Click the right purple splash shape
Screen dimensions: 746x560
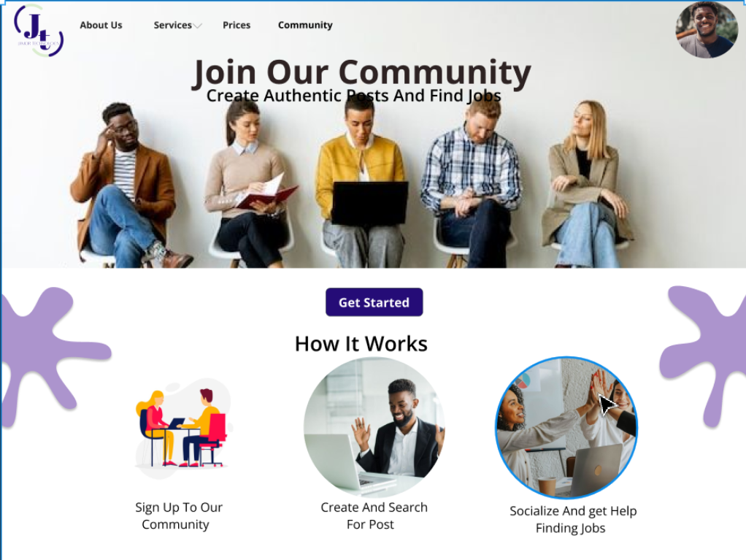pyautogui.click(x=704, y=354)
